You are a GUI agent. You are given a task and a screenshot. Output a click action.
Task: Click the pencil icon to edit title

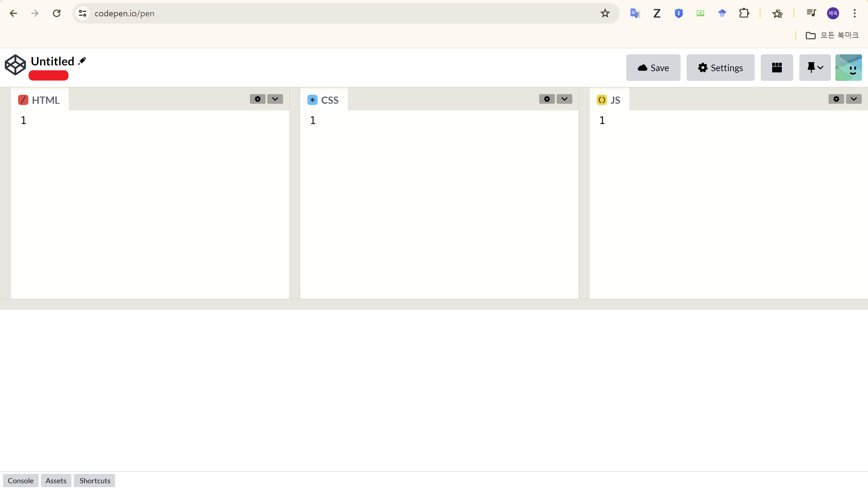(82, 61)
